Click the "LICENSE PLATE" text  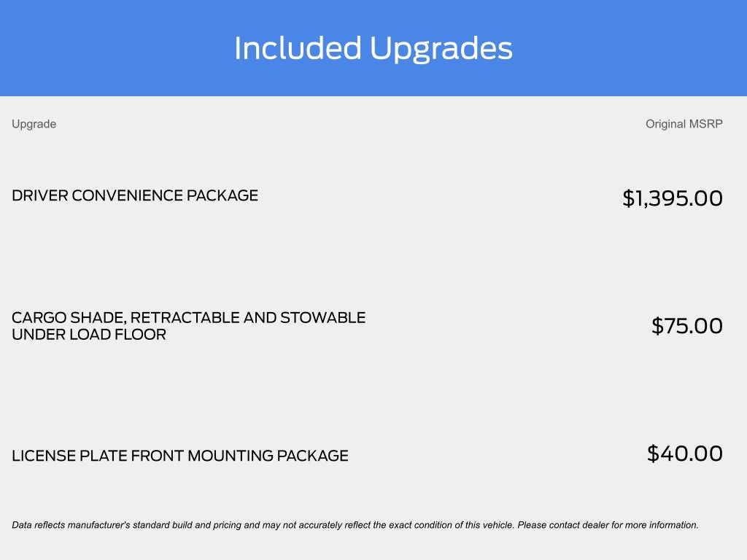pyautogui.click(x=69, y=456)
